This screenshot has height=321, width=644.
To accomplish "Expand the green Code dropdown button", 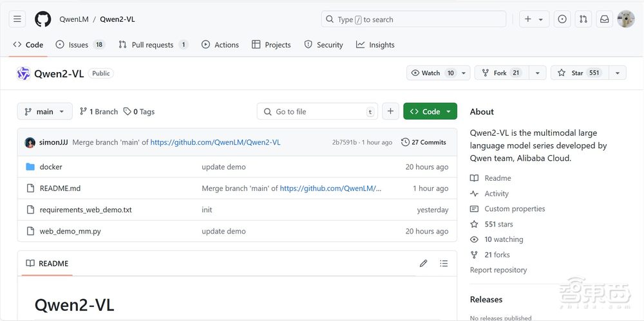I will click(430, 111).
